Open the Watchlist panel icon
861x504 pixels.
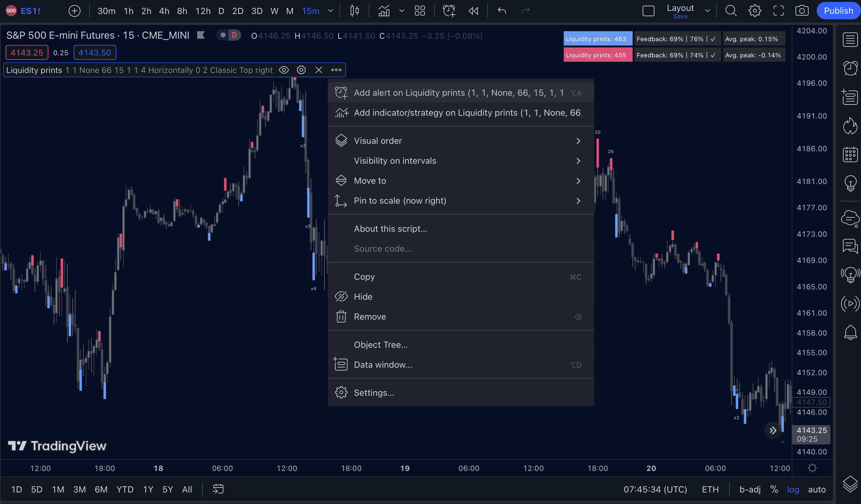point(850,40)
